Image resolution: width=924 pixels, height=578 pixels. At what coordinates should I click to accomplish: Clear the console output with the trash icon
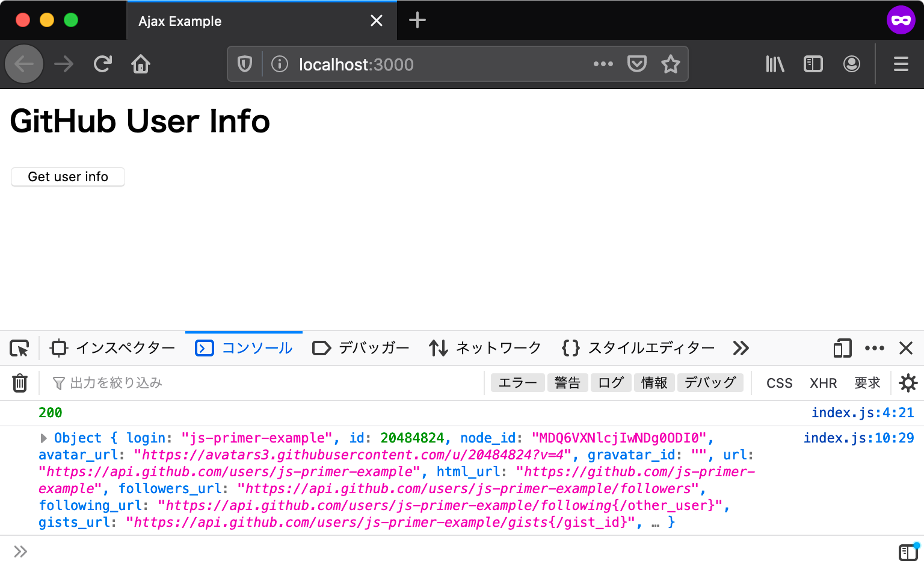coord(20,382)
